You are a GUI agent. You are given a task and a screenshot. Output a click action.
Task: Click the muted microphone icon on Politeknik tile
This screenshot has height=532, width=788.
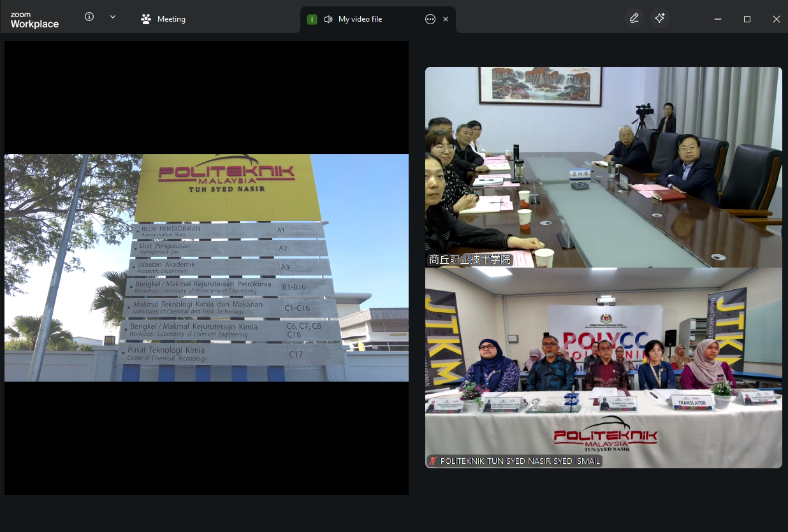point(434,461)
